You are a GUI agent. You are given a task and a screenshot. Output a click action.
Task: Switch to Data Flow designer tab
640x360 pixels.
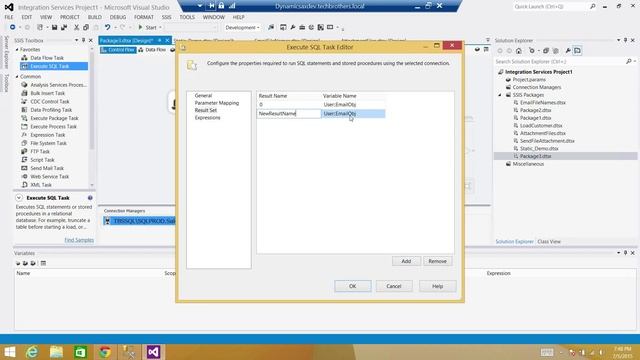click(152, 49)
